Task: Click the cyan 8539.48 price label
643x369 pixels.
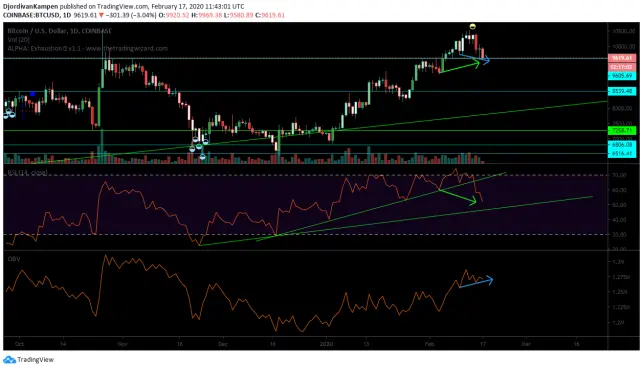Action: pyautogui.click(x=622, y=91)
